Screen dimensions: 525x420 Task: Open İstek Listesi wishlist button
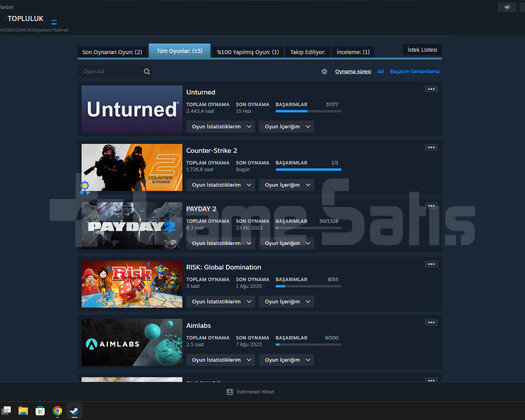click(422, 50)
